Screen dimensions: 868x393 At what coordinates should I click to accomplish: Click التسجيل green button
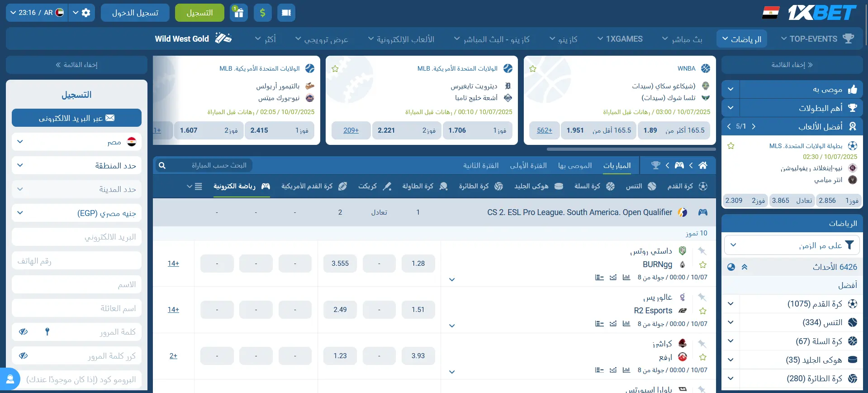coord(199,13)
